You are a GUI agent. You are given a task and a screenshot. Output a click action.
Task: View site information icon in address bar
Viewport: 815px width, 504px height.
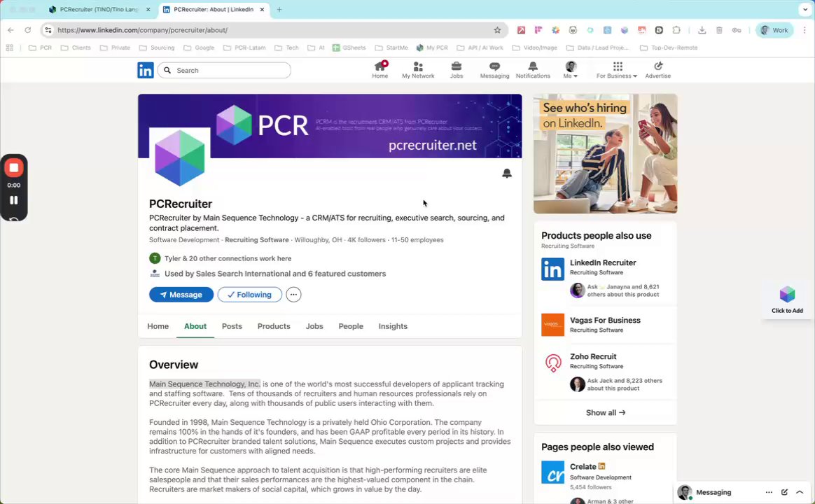tap(48, 30)
